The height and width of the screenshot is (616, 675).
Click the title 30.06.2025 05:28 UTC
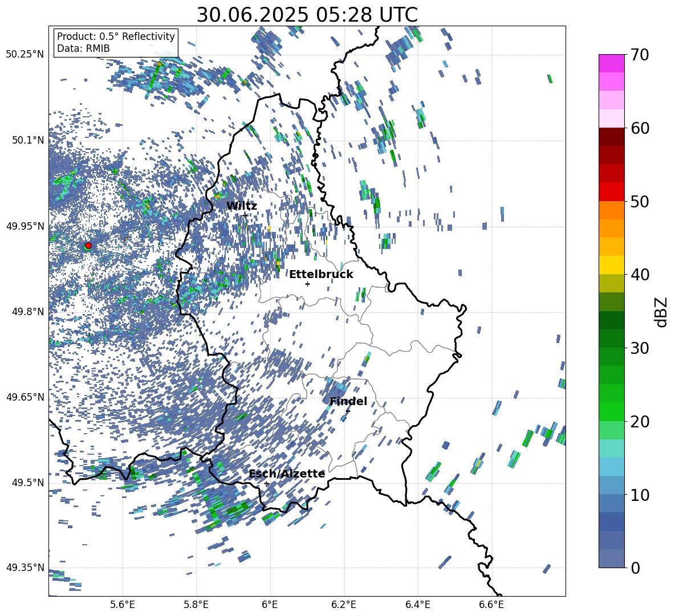pyautogui.click(x=307, y=15)
